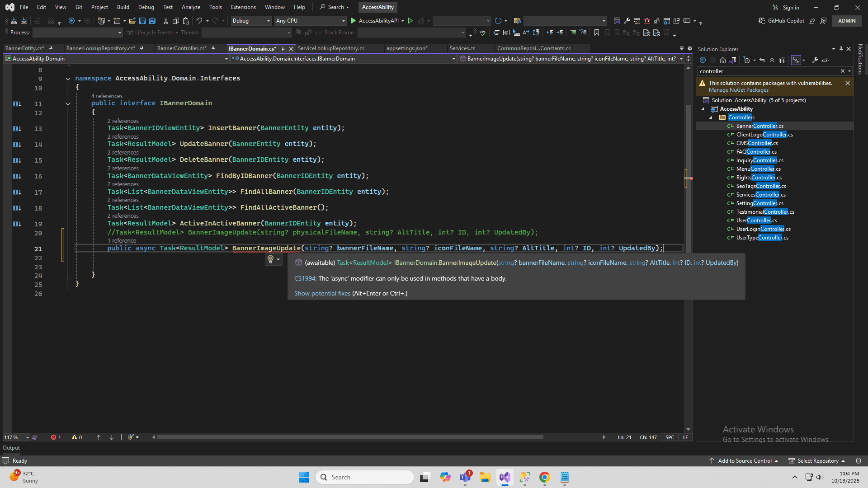Switch to the BannerController.cs tab
Screen dimensions: 868x488
coord(181,48)
